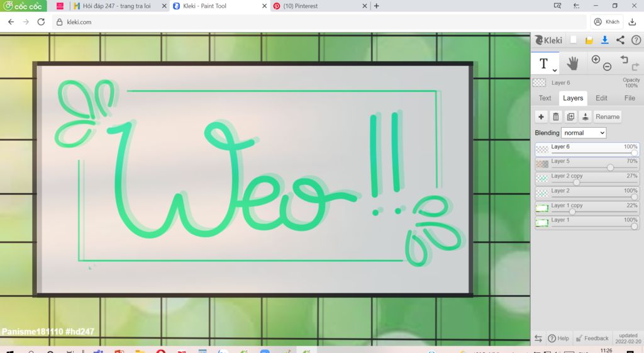Delete the current layer with the trash icon
The width and height of the screenshot is (644, 353).
[x=556, y=116]
